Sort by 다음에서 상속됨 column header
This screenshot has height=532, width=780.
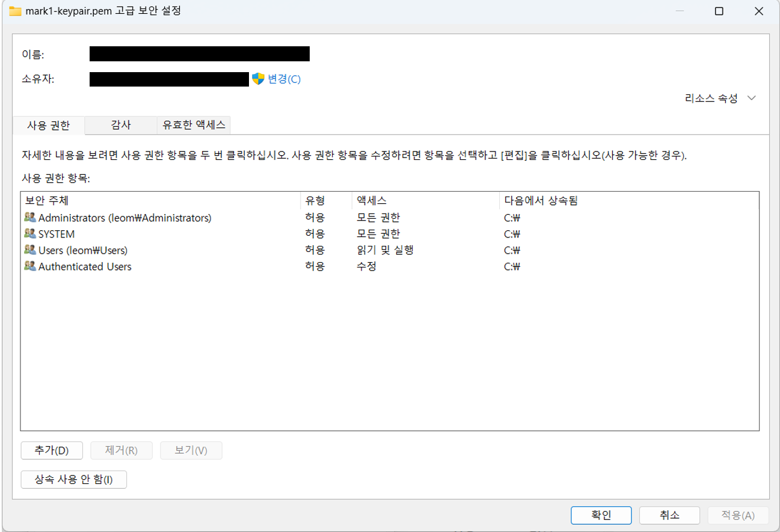(x=628, y=200)
